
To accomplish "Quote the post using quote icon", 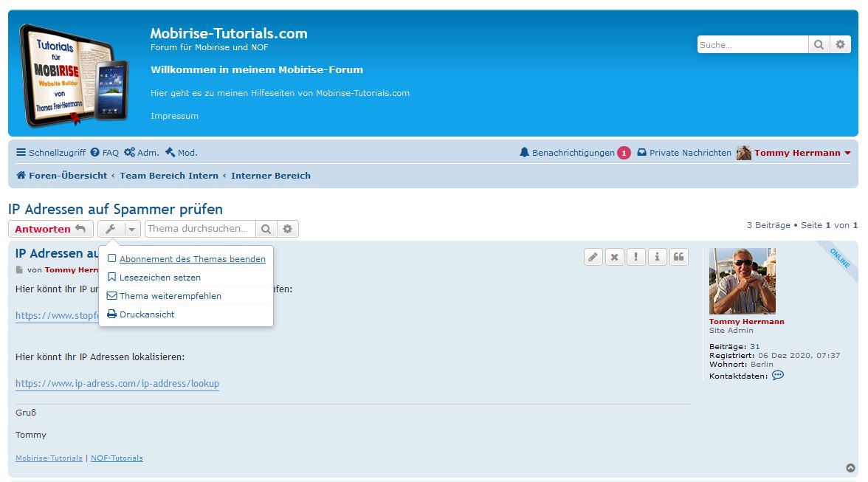I will pos(678,257).
